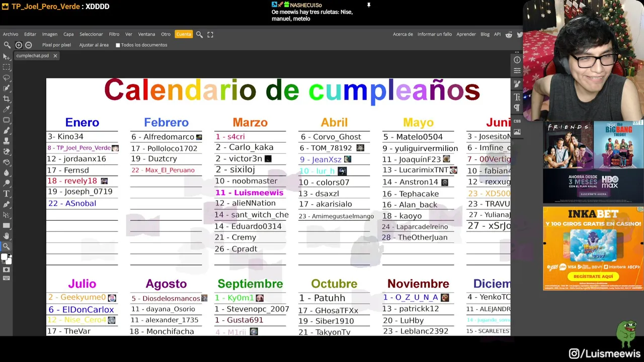Screen dimensions: 644x362
Task: Open the Aprender link
Action: tap(466, 34)
